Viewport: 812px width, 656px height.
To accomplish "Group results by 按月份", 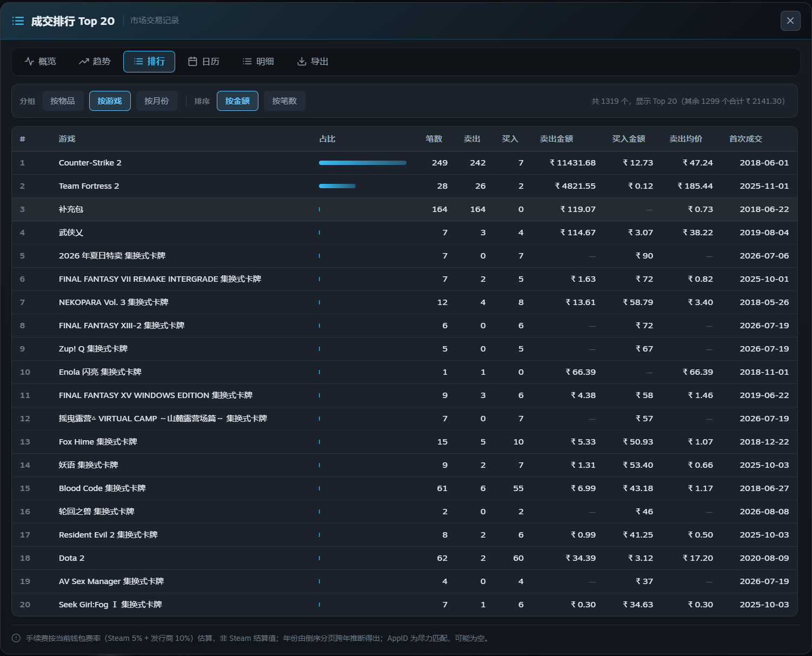I will click(157, 101).
